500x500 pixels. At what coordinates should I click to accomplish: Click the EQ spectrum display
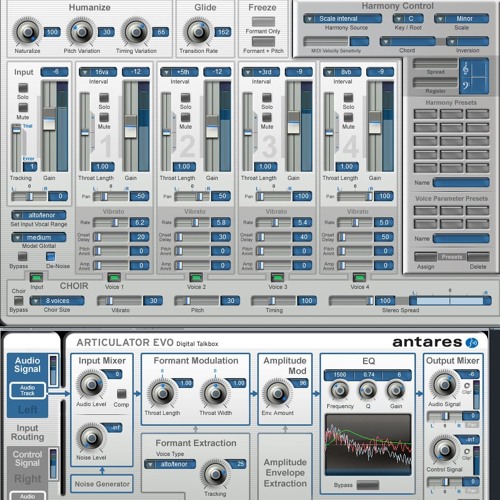click(368, 444)
